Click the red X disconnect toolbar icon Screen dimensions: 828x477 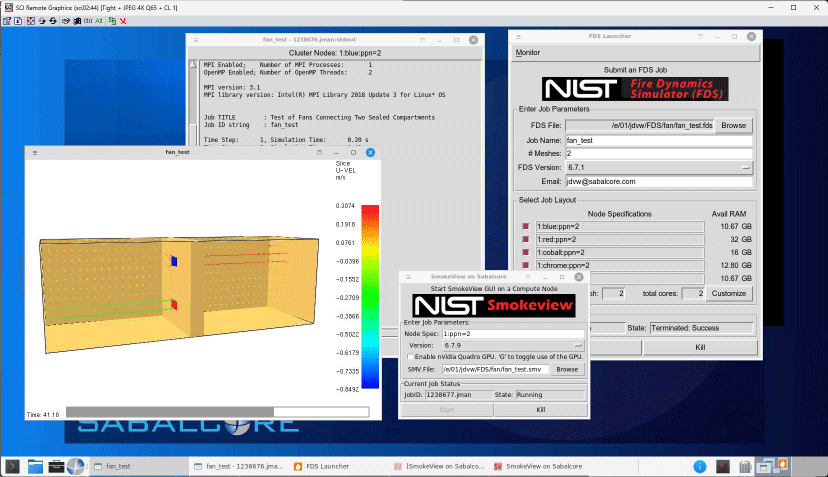[x=122, y=19]
